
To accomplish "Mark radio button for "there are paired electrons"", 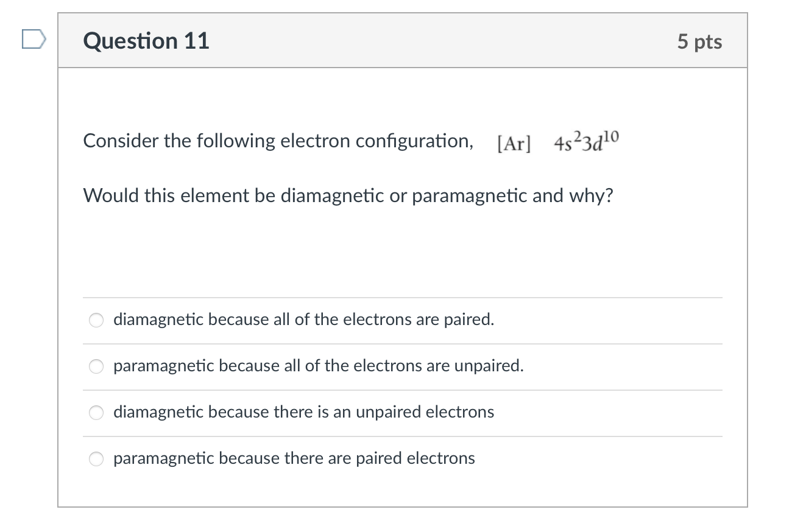I will pos(97,459).
